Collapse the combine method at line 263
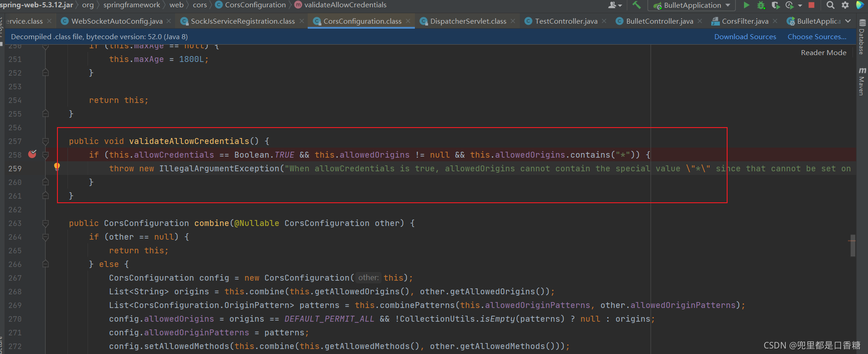 [x=46, y=223]
